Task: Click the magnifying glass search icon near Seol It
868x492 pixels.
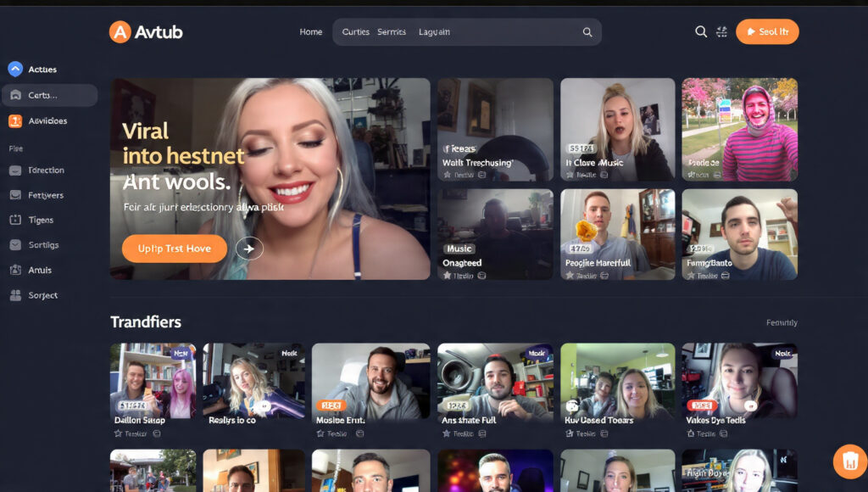Action: coord(700,31)
